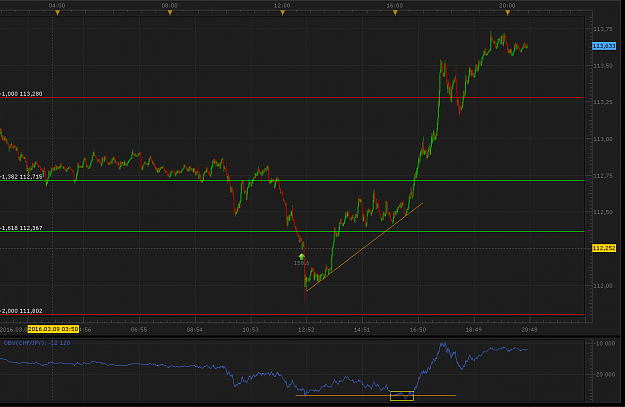Click the 112,75 price axis label
This screenshot has height=407, width=625.
(603, 175)
